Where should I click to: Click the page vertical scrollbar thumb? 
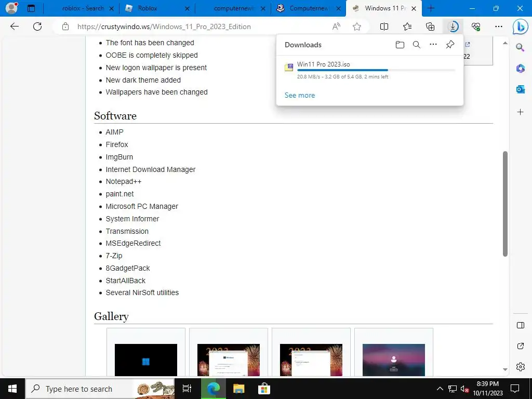pos(505,204)
